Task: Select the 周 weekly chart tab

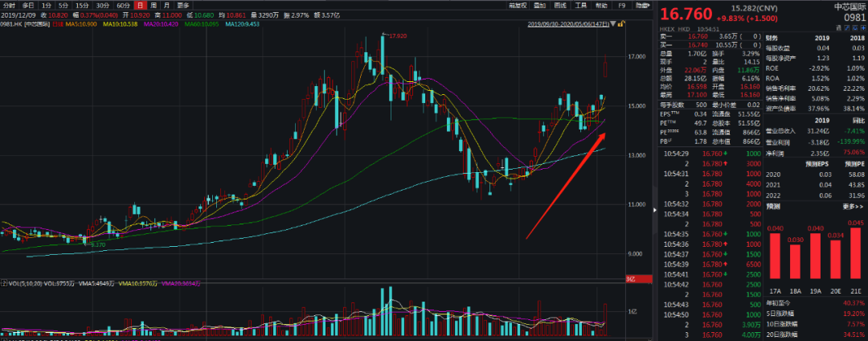Action: (x=154, y=5)
